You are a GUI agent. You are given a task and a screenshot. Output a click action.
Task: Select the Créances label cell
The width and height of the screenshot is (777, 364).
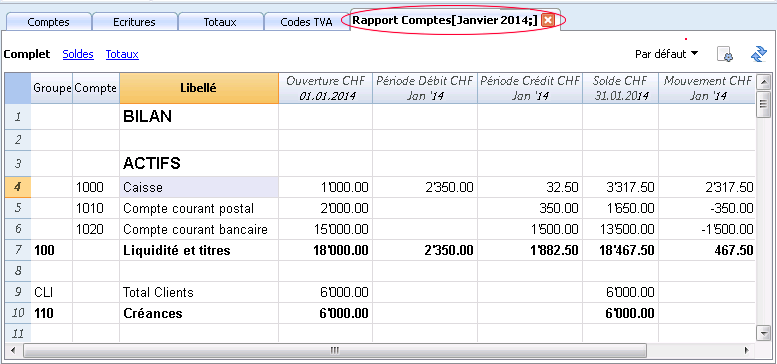click(199, 313)
